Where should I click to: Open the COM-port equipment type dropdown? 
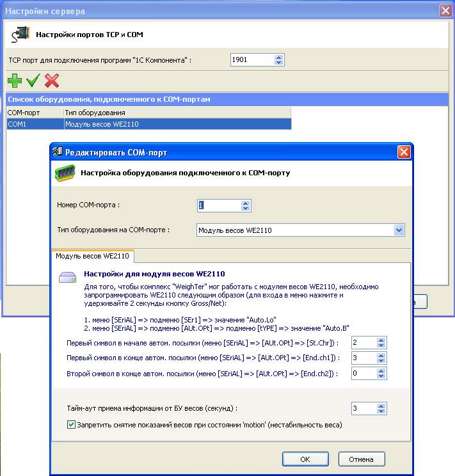pyautogui.click(x=399, y=230)
